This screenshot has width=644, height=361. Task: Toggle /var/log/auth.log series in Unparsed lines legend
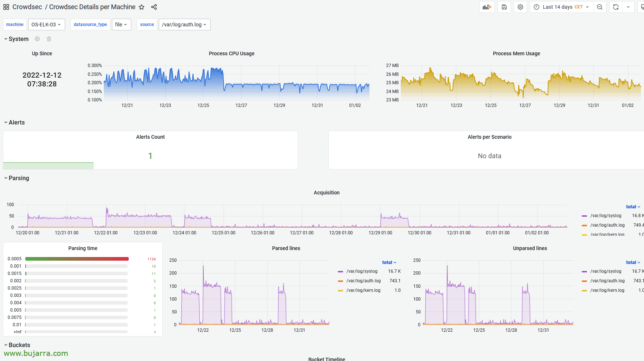point(607,281)
